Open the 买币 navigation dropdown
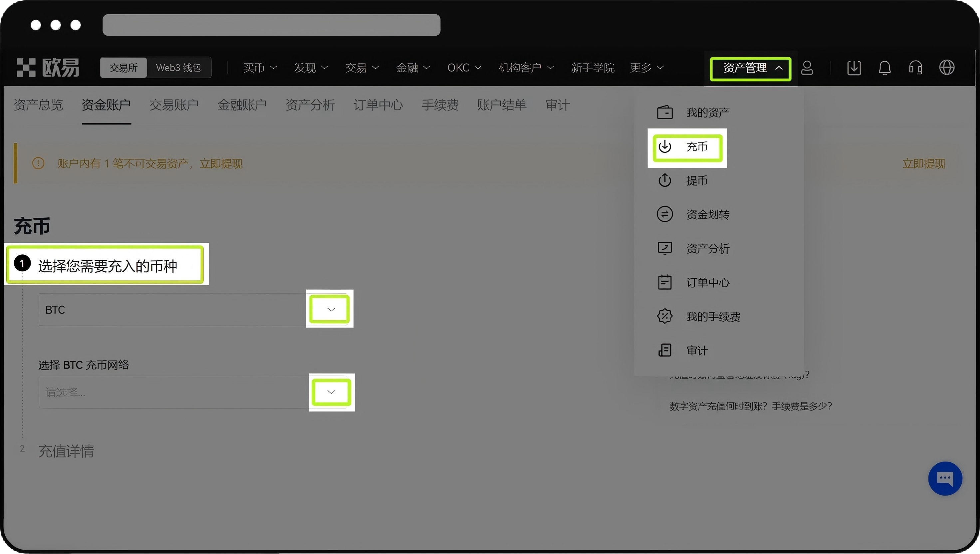The width and height of the screenshot is (980, 554). pos(260,68)
